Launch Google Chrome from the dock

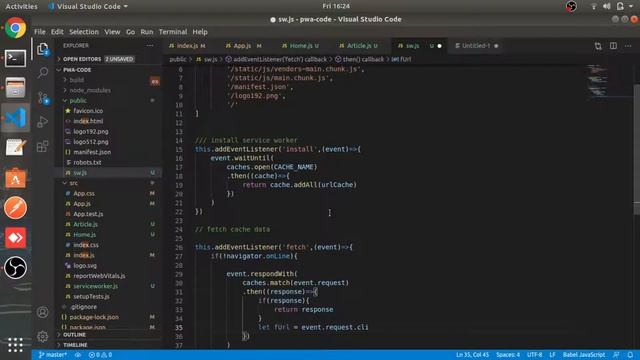click(16, 28)
